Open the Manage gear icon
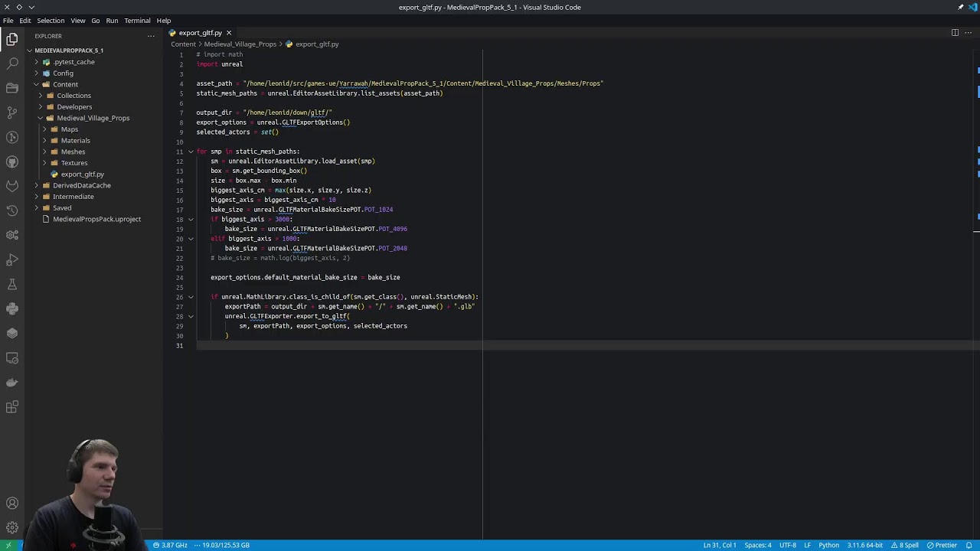Screen dimensions: 980x551 click(12, 527)
